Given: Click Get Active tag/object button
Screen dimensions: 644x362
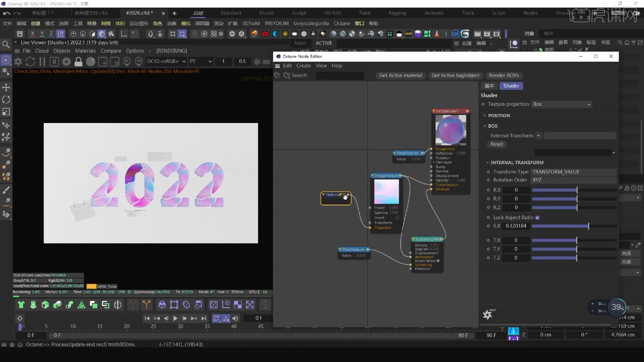Looking at the screenshot, I should point(455,75).
